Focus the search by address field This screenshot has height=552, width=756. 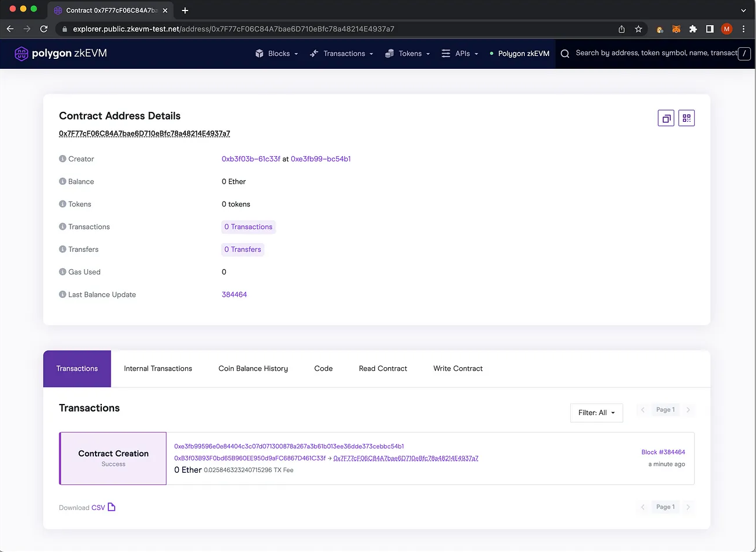[655, 53]
